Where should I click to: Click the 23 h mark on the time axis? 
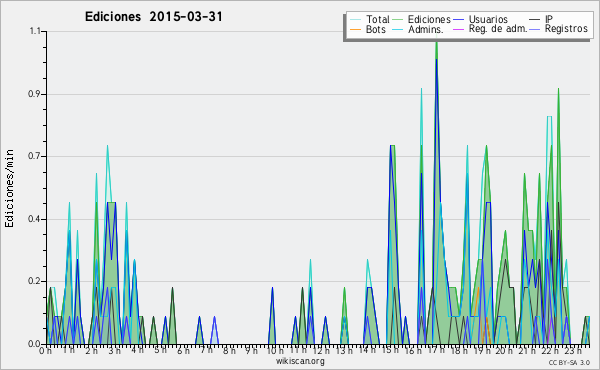[x=574, y=350]
